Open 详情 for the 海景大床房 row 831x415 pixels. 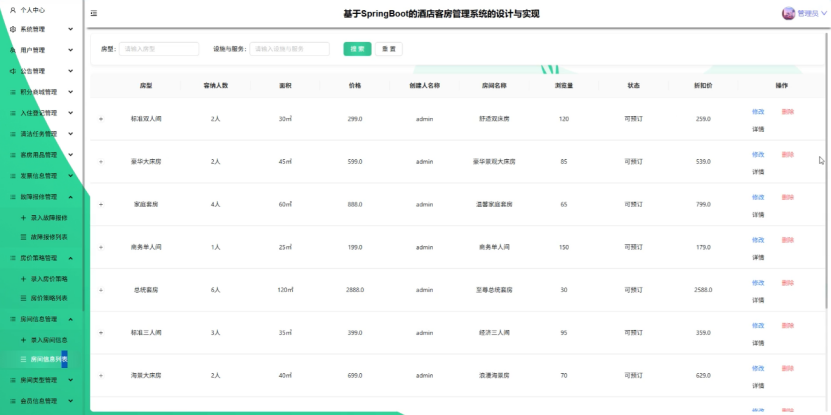[758, 386]
